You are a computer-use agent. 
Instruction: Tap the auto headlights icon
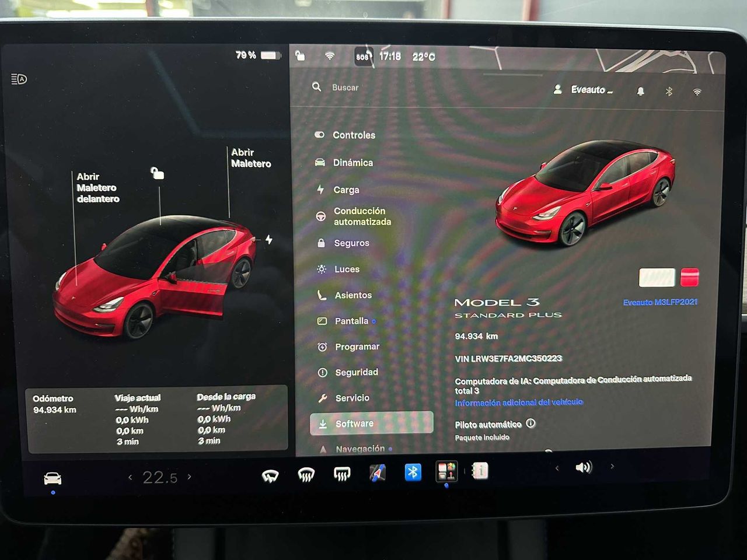(19, 79)
